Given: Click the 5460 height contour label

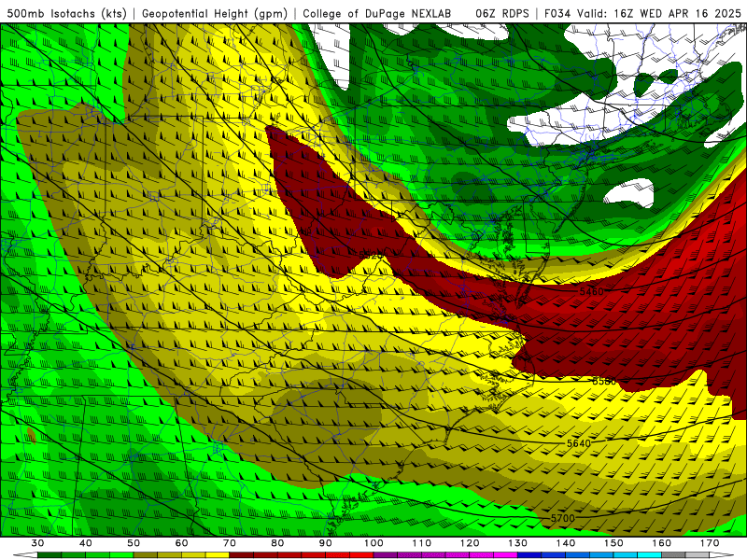Looking at the screenshot, I should click(x=592, y=291).
